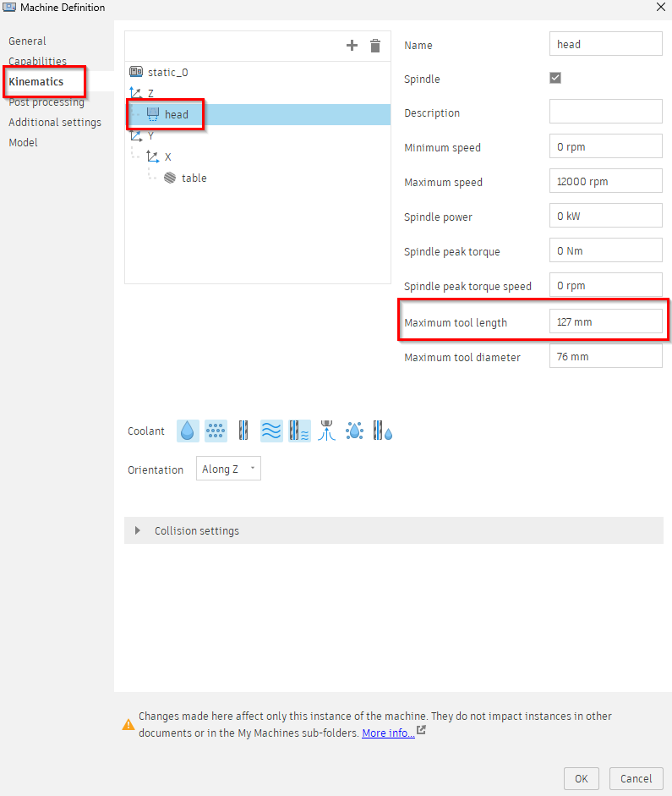
Task: Add a new kinematics component with plus icon
Action: coord(352,46)
